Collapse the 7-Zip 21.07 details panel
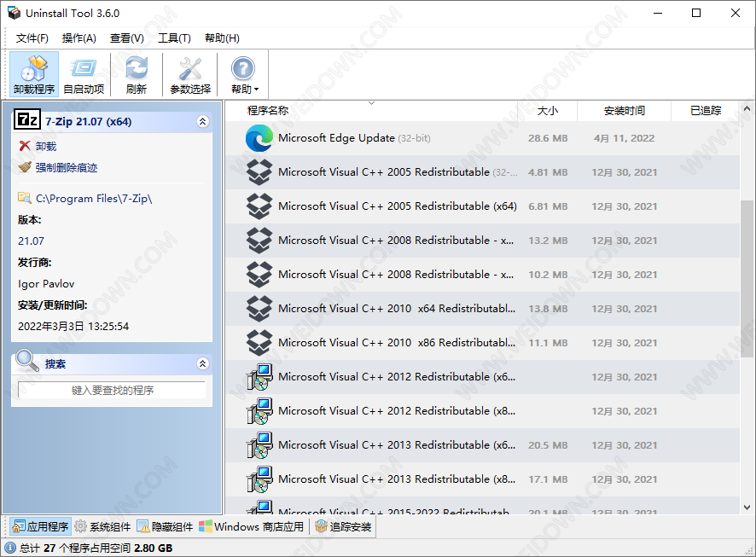 pyautogui.click(x=202, y=121)
